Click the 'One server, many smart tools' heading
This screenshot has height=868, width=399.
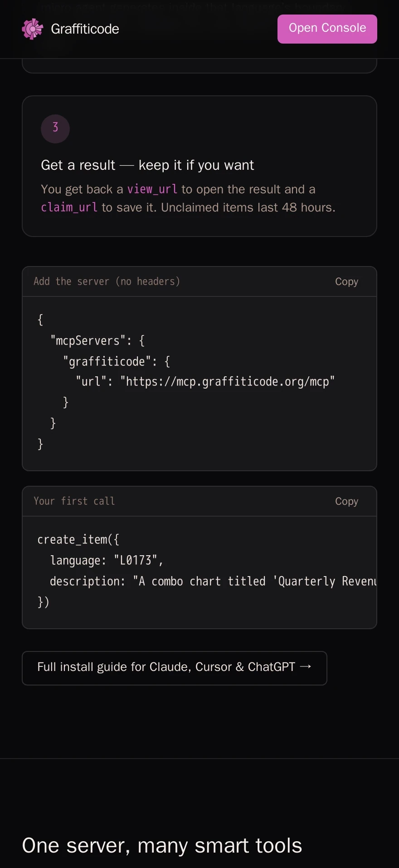pyautogui.click(x=162, y=845)
